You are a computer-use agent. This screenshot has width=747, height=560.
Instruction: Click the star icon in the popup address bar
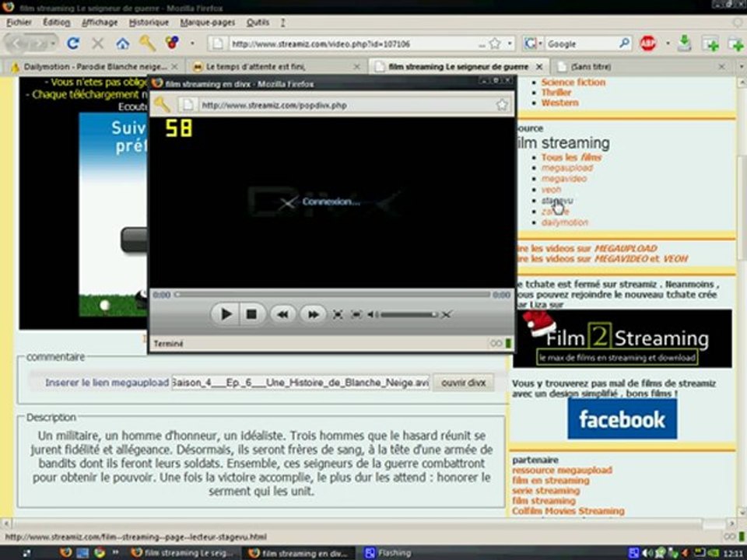click(x=502, y=104)
